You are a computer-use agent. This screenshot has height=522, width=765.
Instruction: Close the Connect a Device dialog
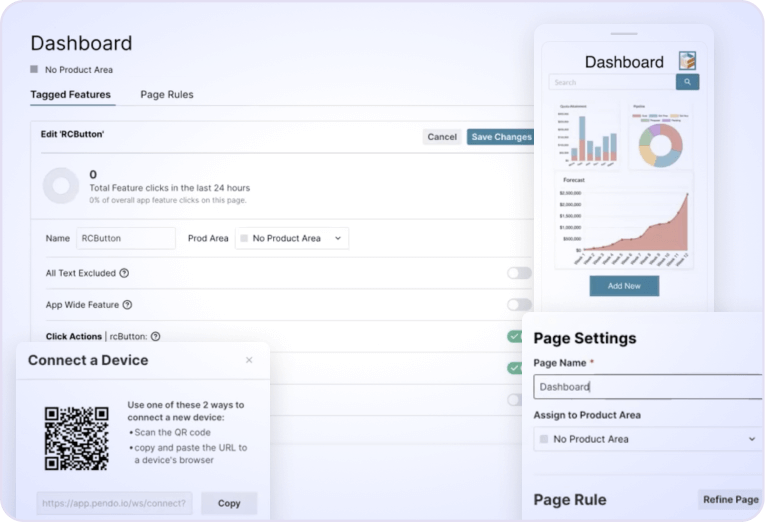[x=249, y=360]
